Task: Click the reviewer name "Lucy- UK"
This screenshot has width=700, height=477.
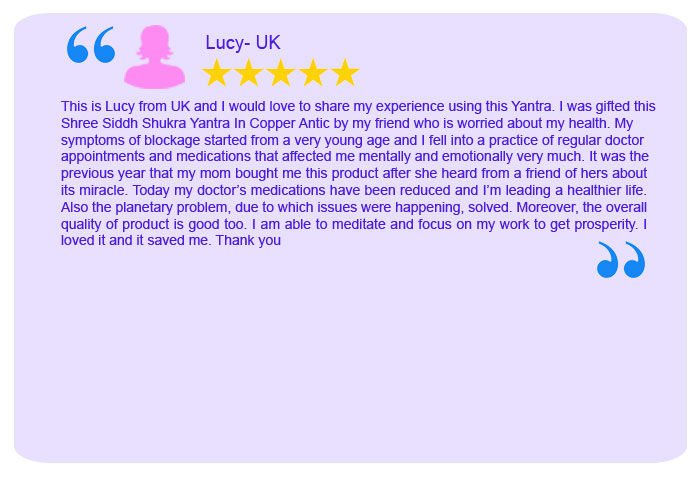Action: (x=243, y=42)
